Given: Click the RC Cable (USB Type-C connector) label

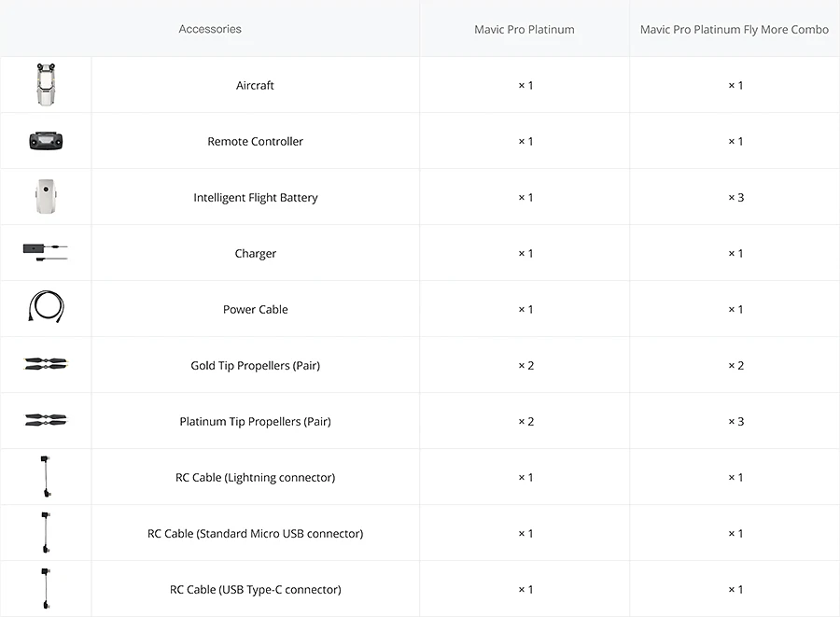Looking at the screenshot, I should (x=256, y=590).
